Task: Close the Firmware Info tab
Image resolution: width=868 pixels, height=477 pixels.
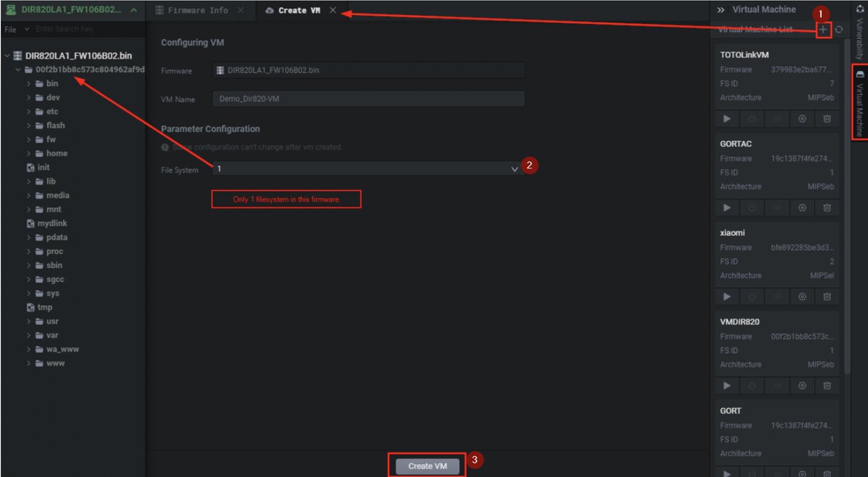Action: (x=241, y=10)
